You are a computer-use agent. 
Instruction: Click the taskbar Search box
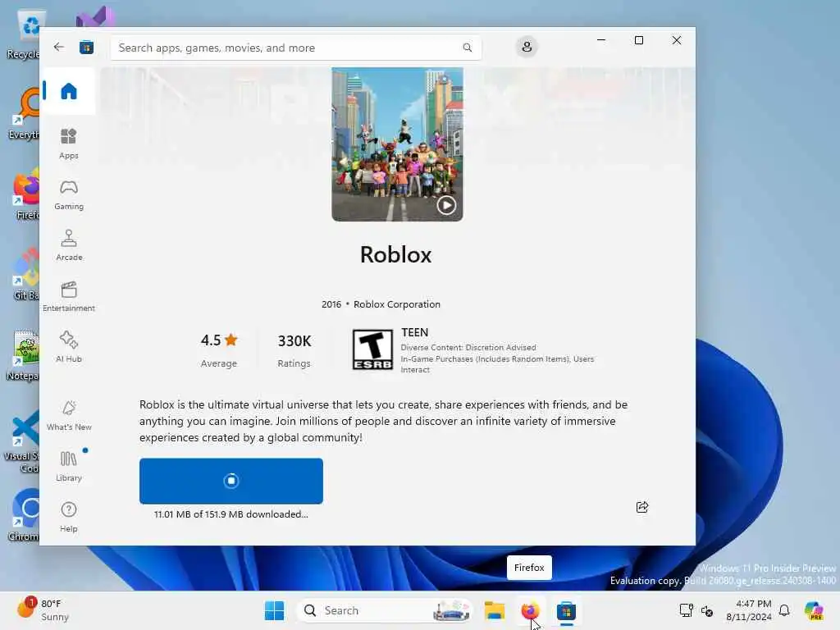(385, 610)
